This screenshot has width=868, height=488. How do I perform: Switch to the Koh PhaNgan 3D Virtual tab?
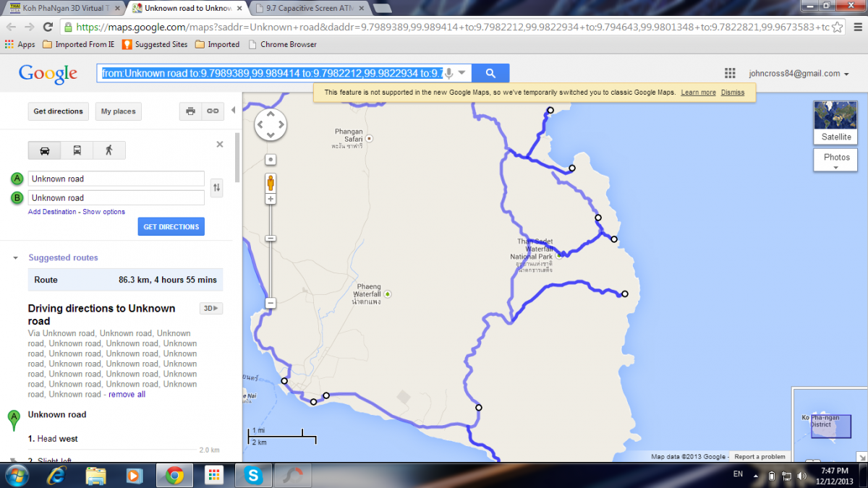point(61,9)
